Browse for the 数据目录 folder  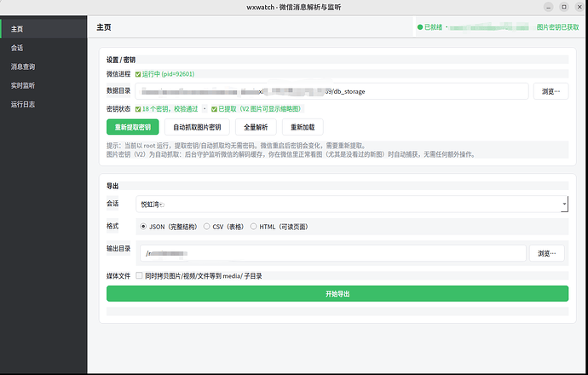click(x=551, y=91)
